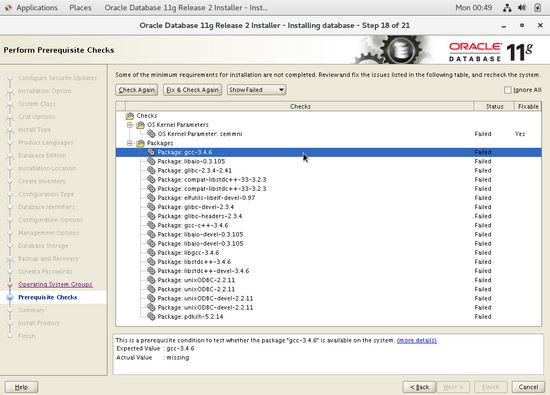
Task: Click the Checks column header
Action: (300, 106)
